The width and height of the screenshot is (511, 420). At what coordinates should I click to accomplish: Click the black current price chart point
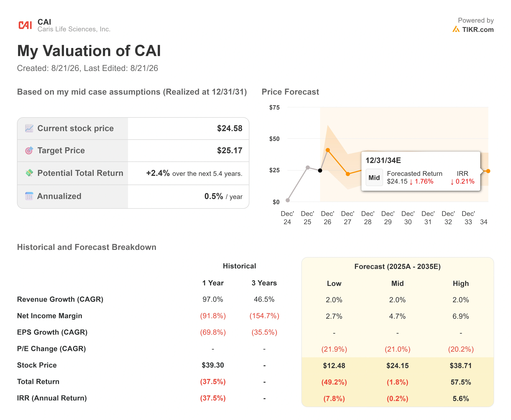pyautogui.click(x=320, y=171)
